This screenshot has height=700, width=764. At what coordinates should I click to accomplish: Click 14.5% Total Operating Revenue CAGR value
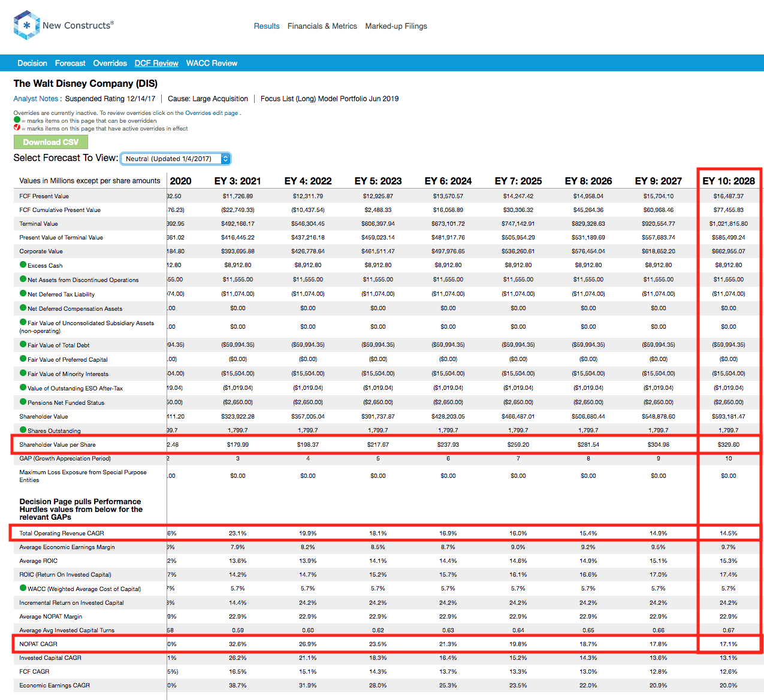coord(729,533)
